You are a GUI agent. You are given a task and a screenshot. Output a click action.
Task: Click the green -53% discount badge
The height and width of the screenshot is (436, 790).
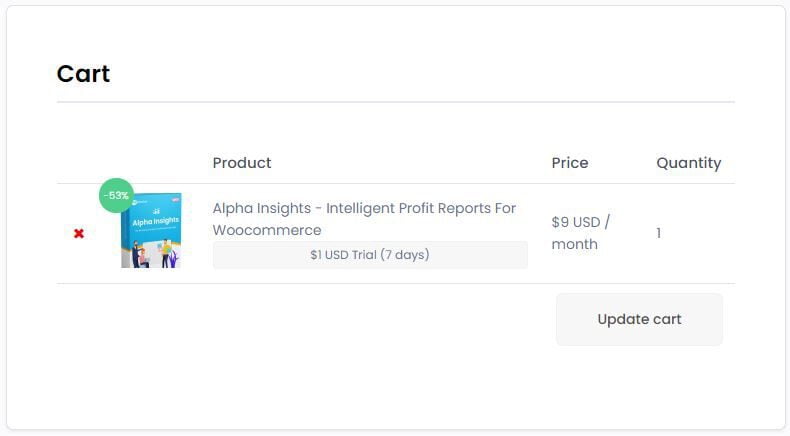[116, 195]
